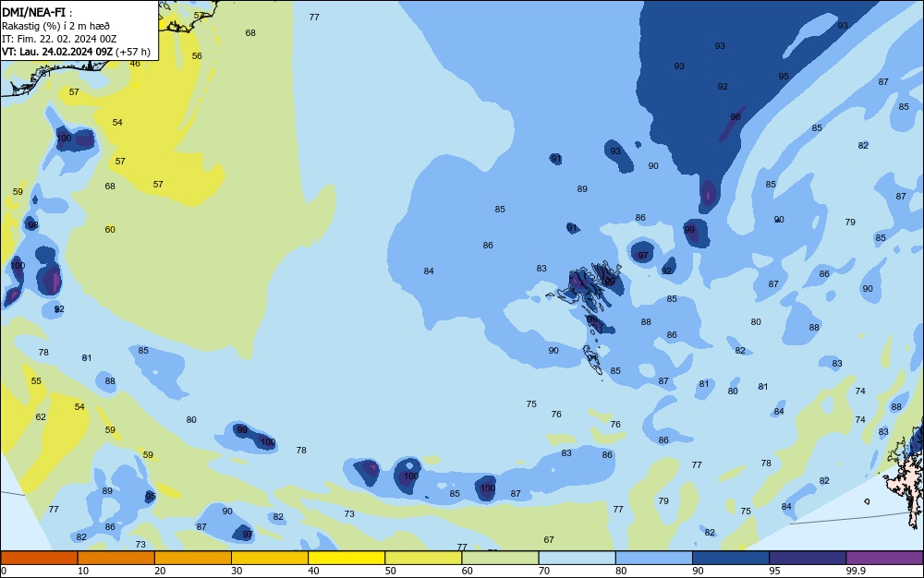
Task: Click the legend scale label '20'
Action: click(160, 571)
